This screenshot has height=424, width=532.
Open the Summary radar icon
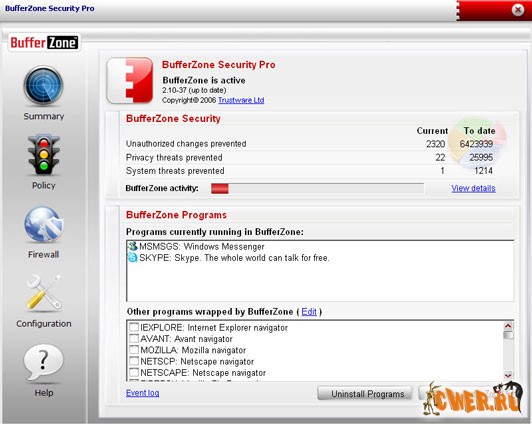(43, 85)
